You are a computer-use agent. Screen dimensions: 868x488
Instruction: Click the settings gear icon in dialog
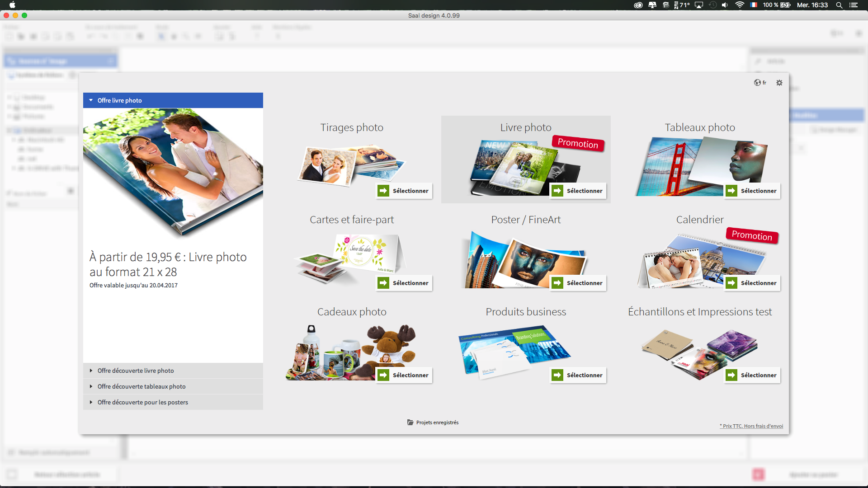click(x=779, y=83)
